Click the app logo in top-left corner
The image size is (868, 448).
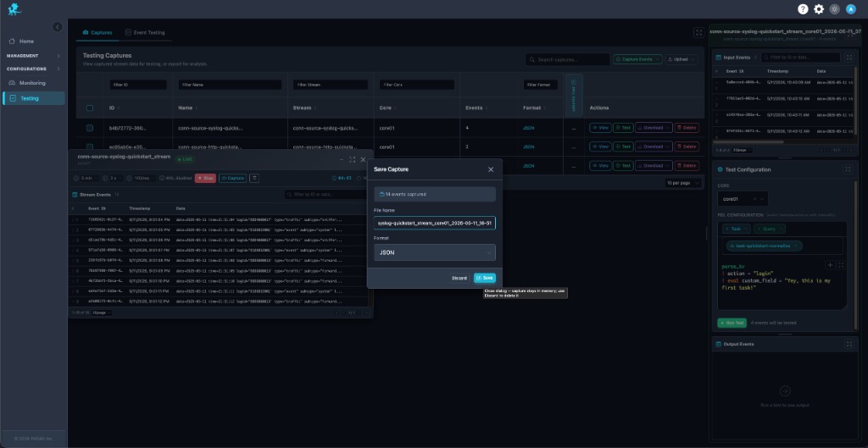[x=14, y=9]
